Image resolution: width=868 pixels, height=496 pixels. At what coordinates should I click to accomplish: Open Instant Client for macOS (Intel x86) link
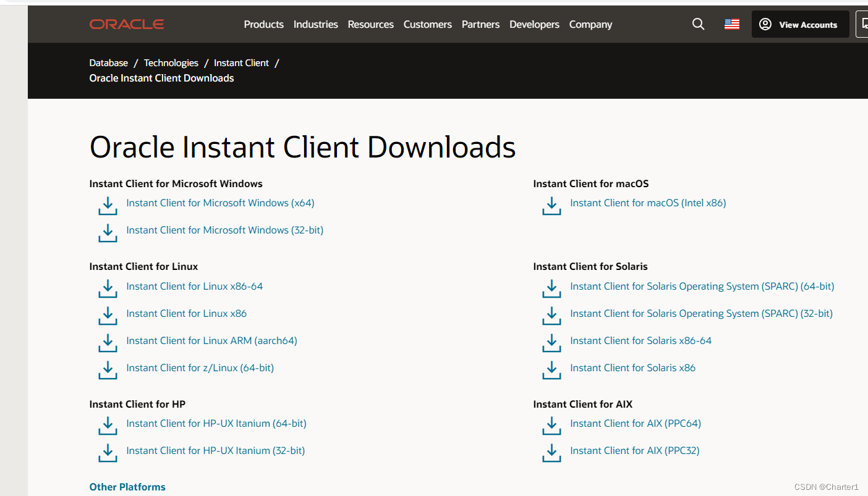[x=648, y=203]
